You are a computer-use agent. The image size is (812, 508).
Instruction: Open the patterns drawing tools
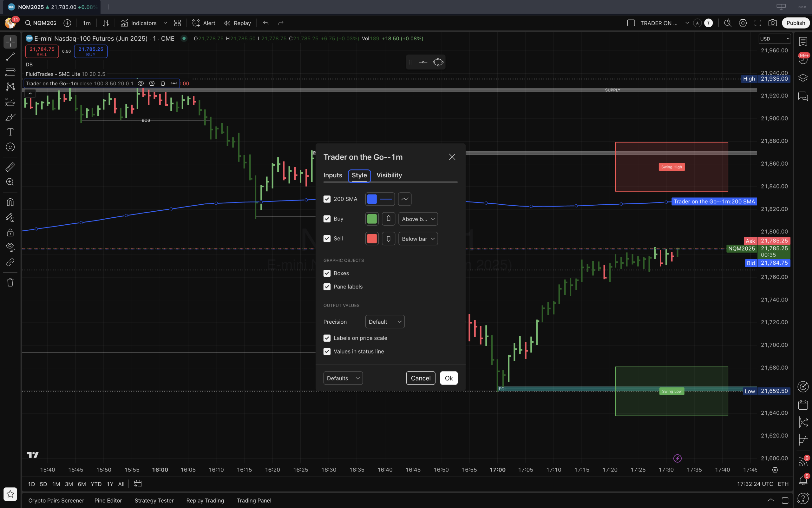click(x=10, y=87)
